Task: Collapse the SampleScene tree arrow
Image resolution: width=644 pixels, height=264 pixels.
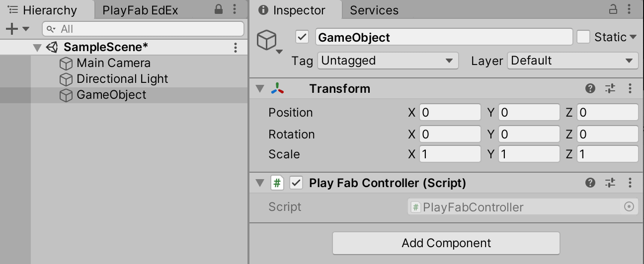Action: pos(37,48)
